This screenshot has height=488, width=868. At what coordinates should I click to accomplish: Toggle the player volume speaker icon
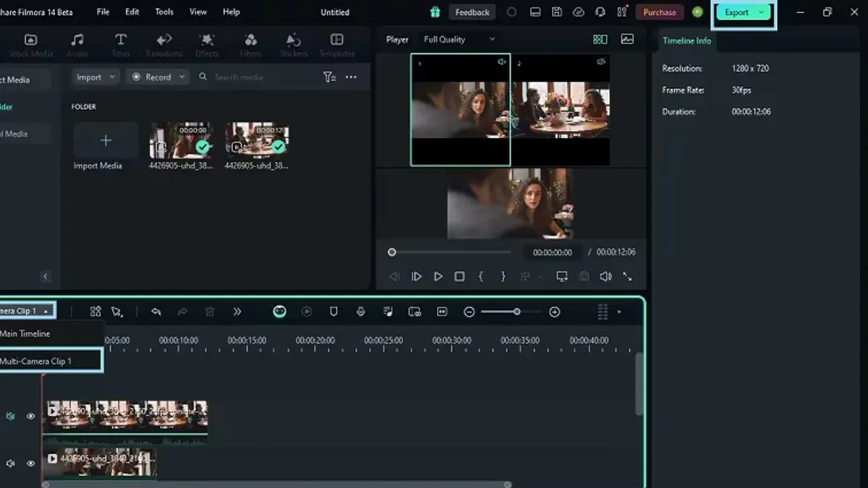coord(606,277)
